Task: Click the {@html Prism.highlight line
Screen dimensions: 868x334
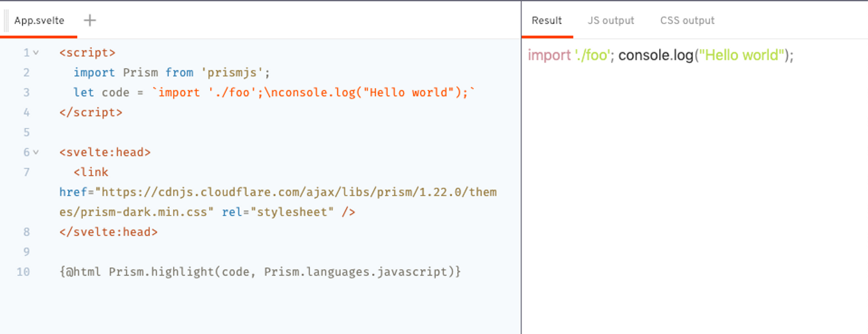Action: point(260,272)
